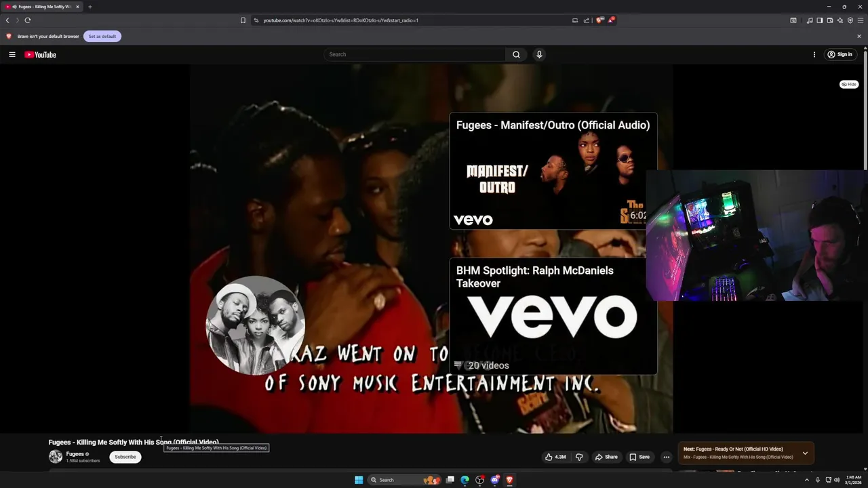Bookmark this page icon in address bar
Image resolution: width=868 pixels, height=488 pixels.
coord(243,20)
